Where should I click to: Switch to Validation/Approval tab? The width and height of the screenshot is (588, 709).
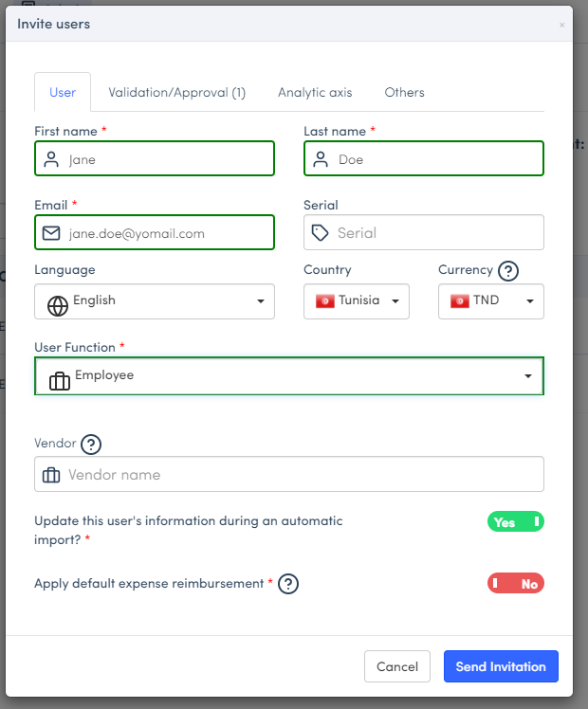[x=176, y=93]
